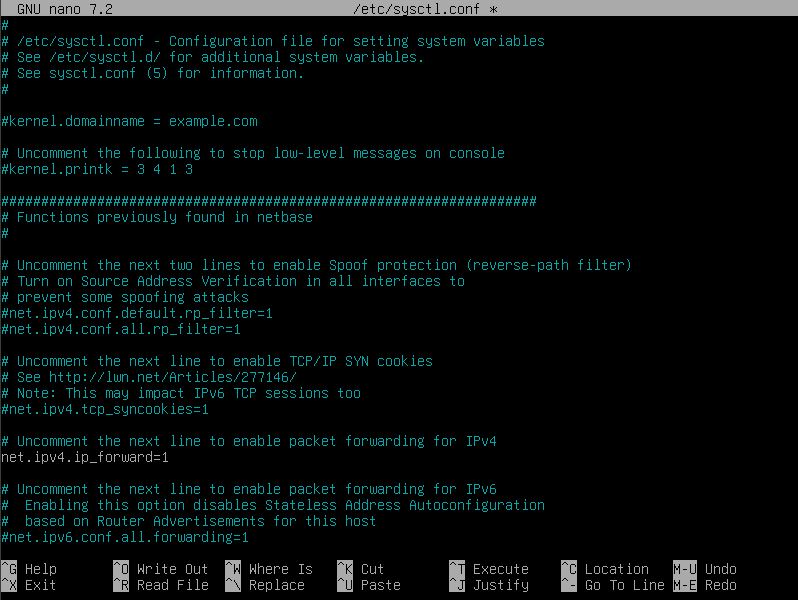
Task: Click the M-U Undo shortcut
Action: [x=706, y=569]
